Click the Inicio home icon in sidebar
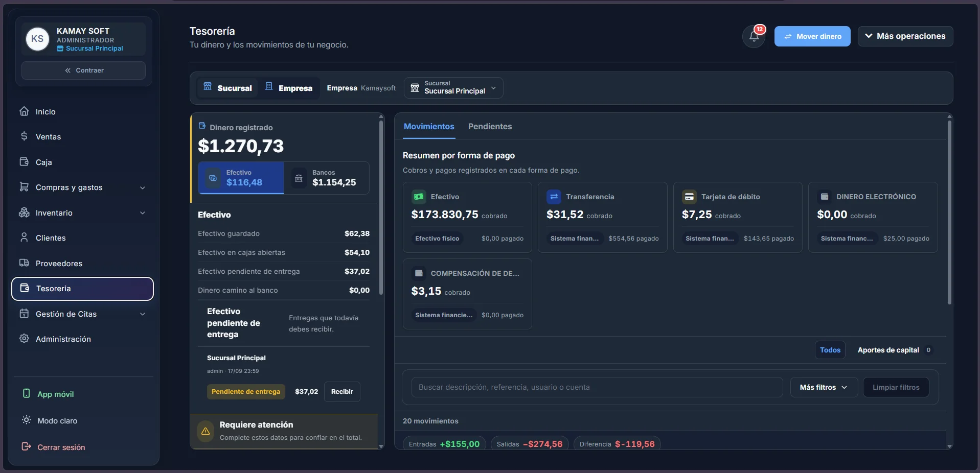 24,111
